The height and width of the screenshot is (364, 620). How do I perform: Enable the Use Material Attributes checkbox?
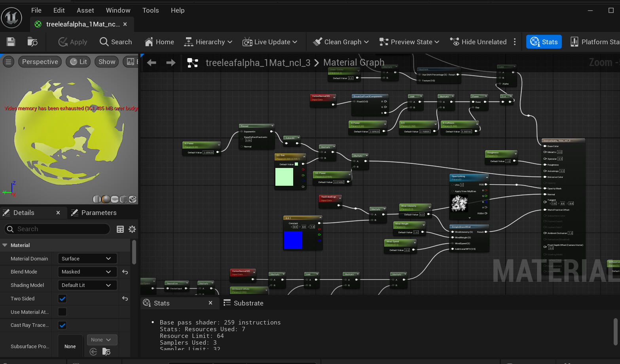coord(63,312)
